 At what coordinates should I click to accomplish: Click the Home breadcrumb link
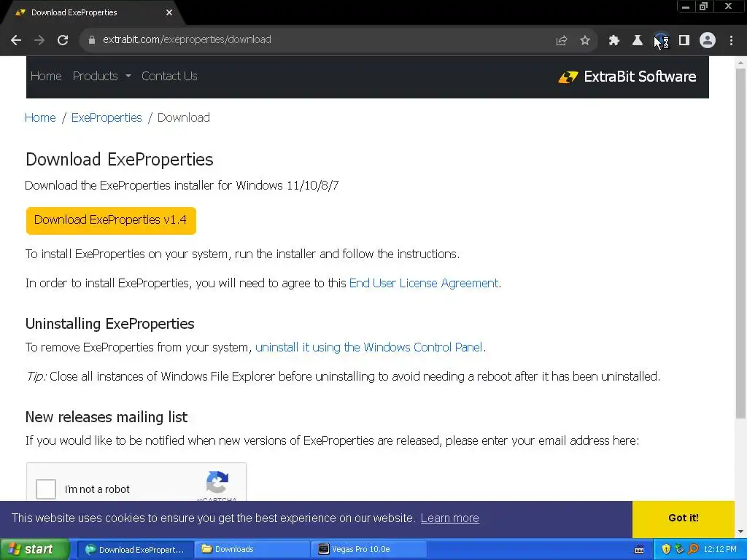point(41,117)
